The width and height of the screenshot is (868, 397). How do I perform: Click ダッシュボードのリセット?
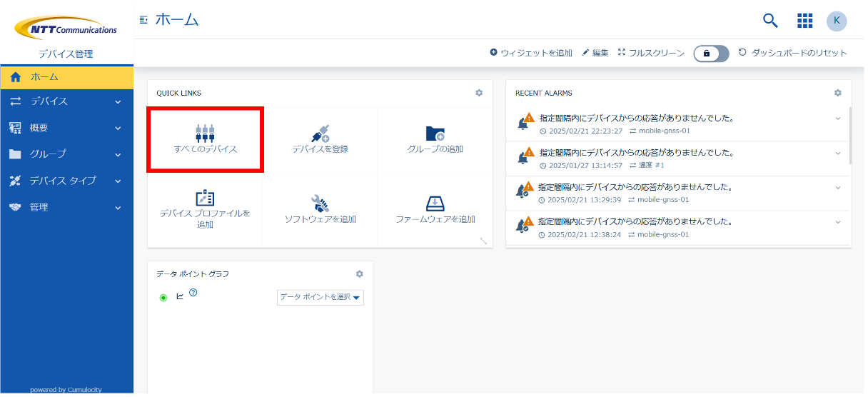[792, 53]
